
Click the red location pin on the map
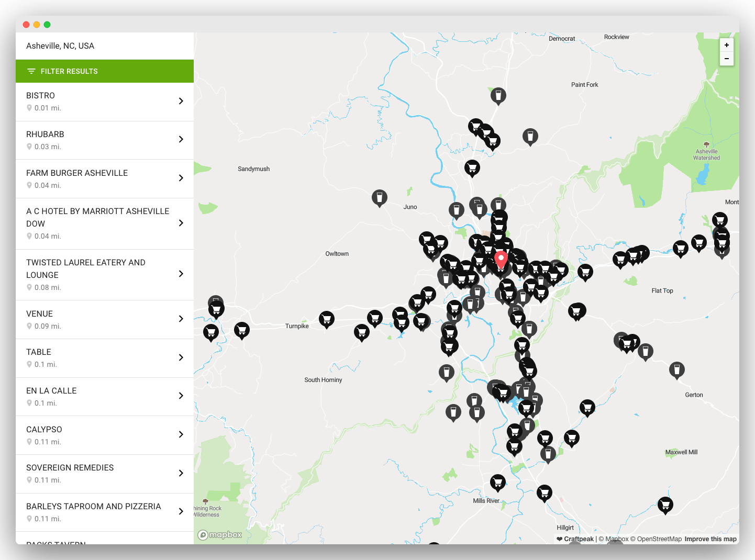pos(501,260)
